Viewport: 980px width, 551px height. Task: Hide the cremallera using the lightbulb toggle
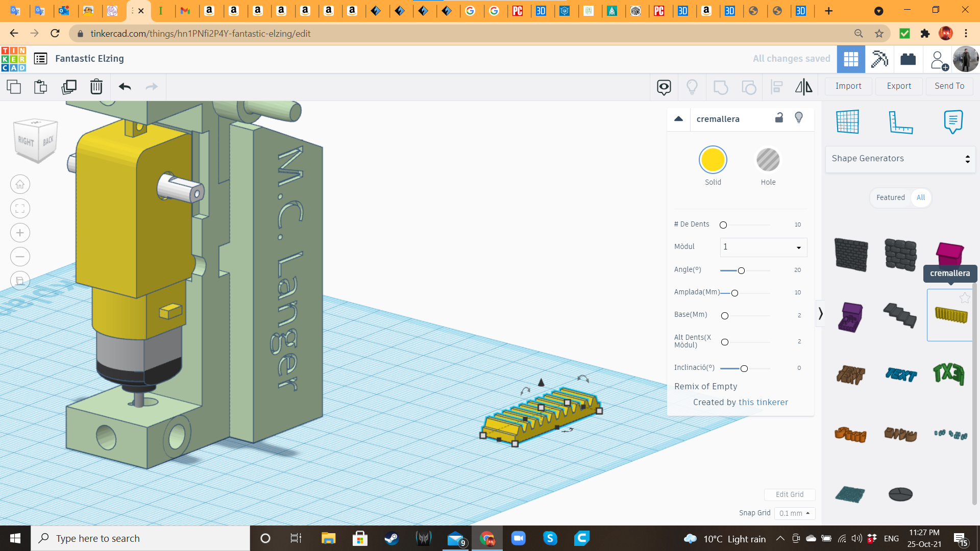(x=799, y=118)
